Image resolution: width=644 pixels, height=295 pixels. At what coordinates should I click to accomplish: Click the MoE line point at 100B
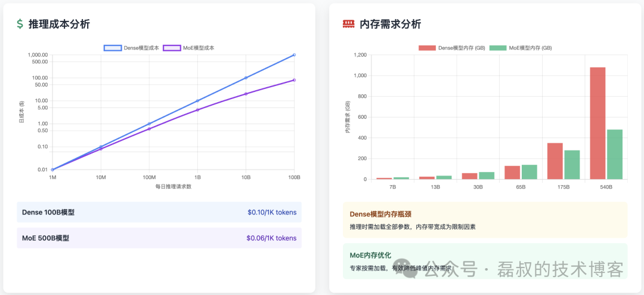(x=294, y=80)
